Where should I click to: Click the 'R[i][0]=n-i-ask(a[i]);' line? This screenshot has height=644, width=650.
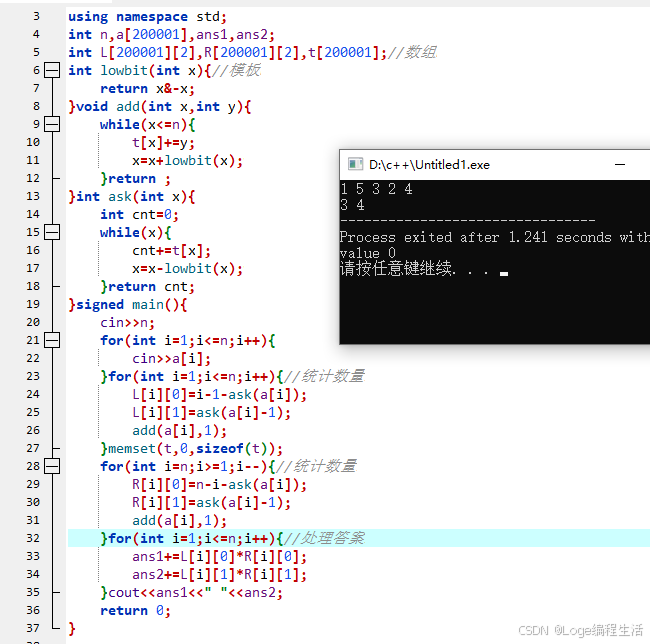(x=219, y=484)
